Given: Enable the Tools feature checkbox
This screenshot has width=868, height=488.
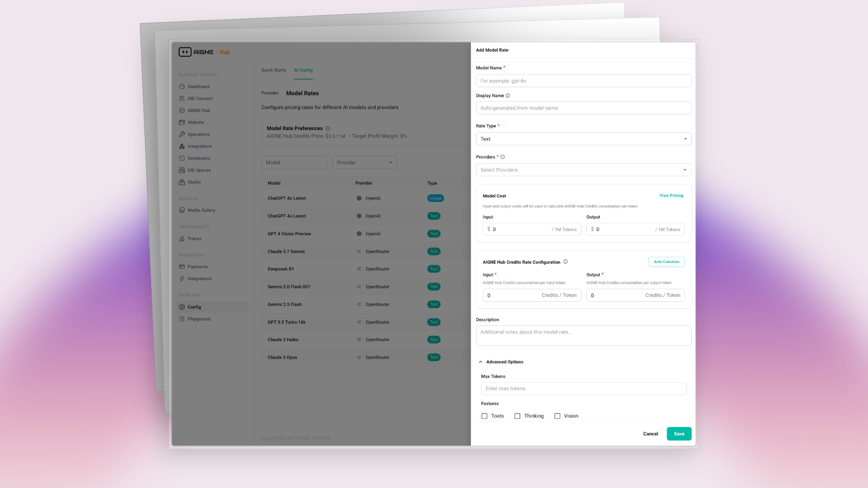Looking at the screenshot, I should click(484, 416).
